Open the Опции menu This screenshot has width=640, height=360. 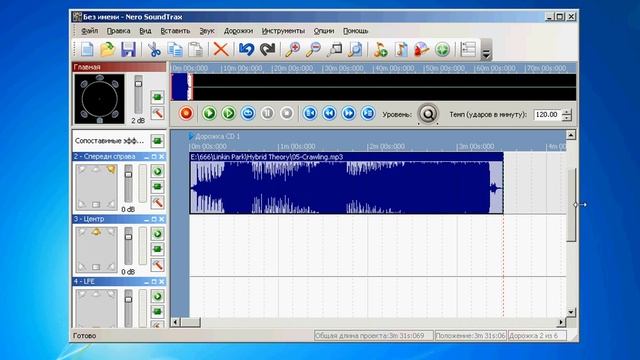324,31
